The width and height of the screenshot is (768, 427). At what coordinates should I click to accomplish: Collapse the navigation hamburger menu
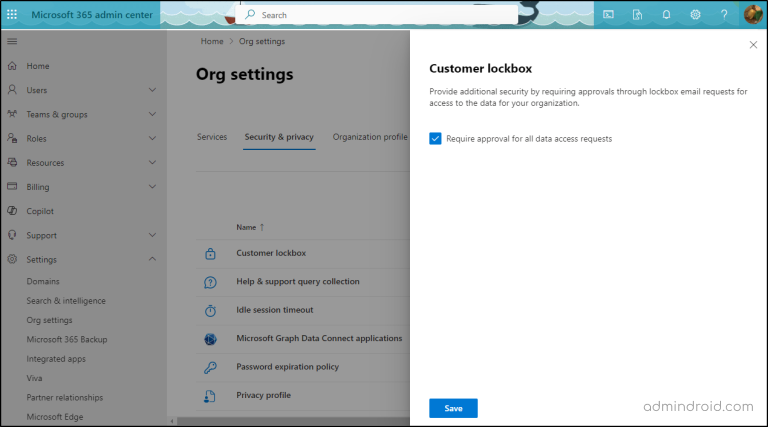(12, 42)
